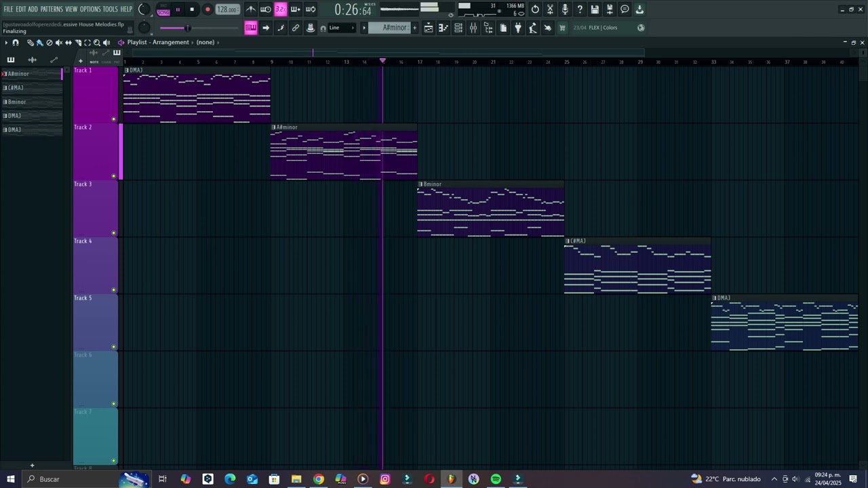Image resolution: width=868 pixels, height=488 pixels.
Task: Open the help question mark icon
Action: [x=580, y=9]
